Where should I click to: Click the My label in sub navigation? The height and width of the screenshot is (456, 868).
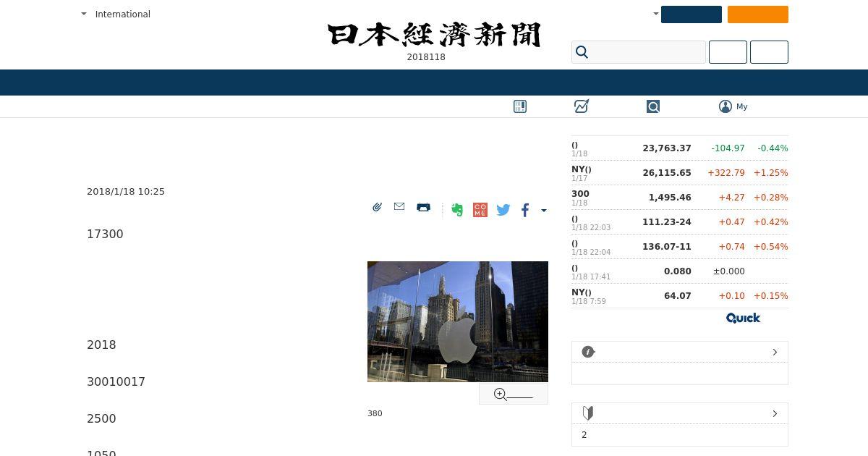point(742,106)
